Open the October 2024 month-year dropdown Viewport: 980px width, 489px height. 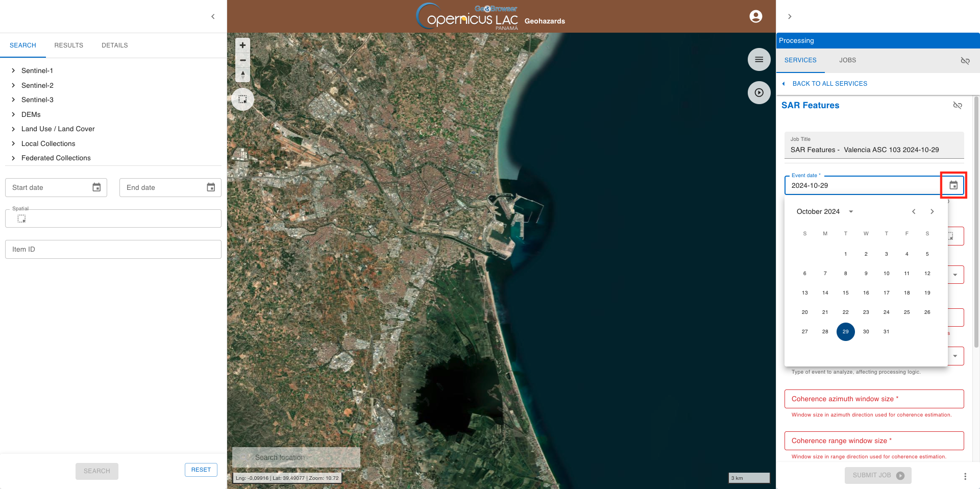[x=851, y=211]
